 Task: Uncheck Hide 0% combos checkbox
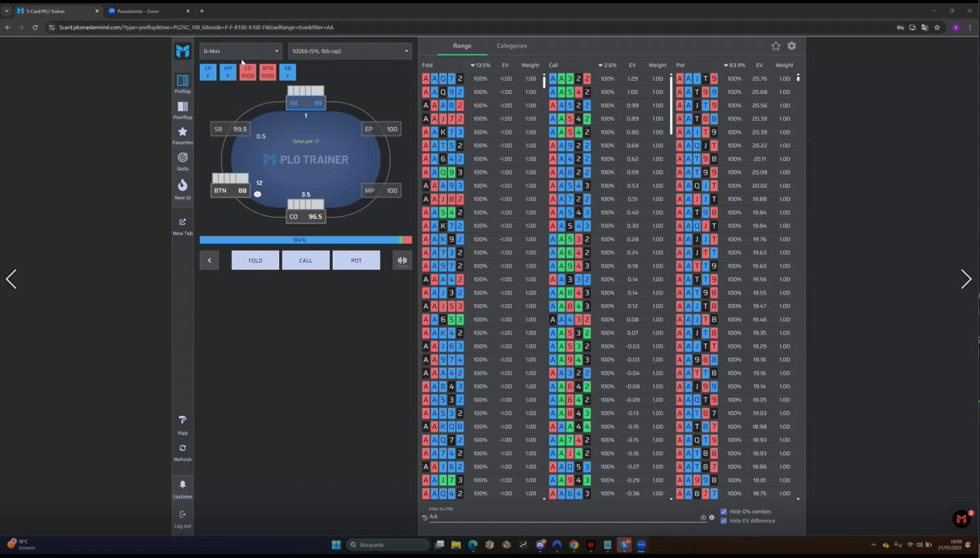(x=724, y=511)
